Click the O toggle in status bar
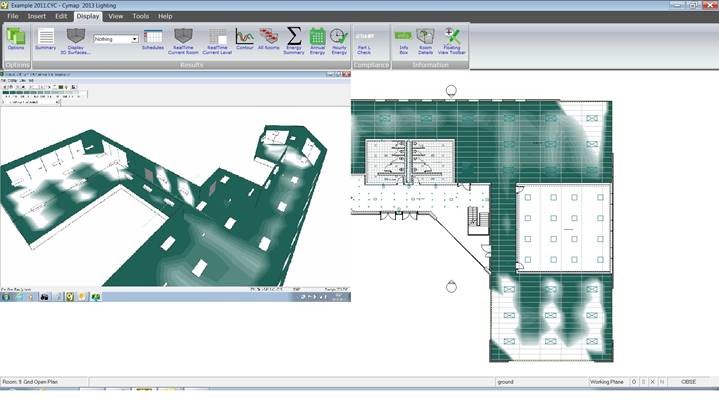 [634, 382]
